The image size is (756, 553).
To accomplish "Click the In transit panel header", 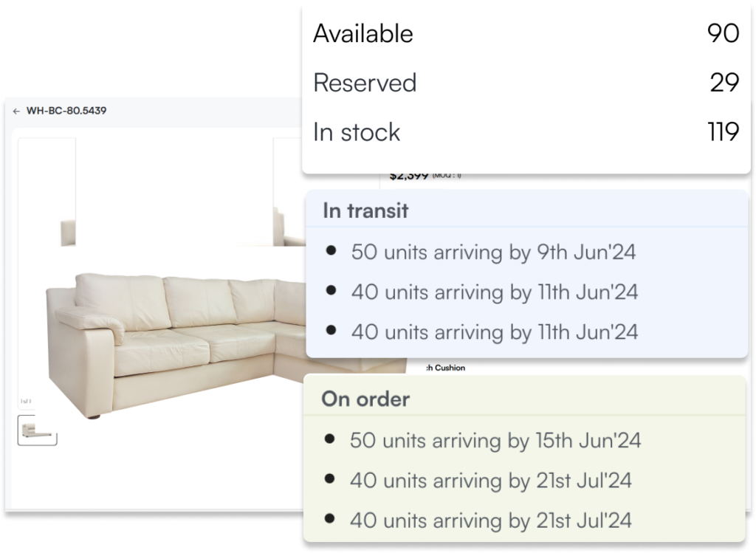I will [365, 210].
